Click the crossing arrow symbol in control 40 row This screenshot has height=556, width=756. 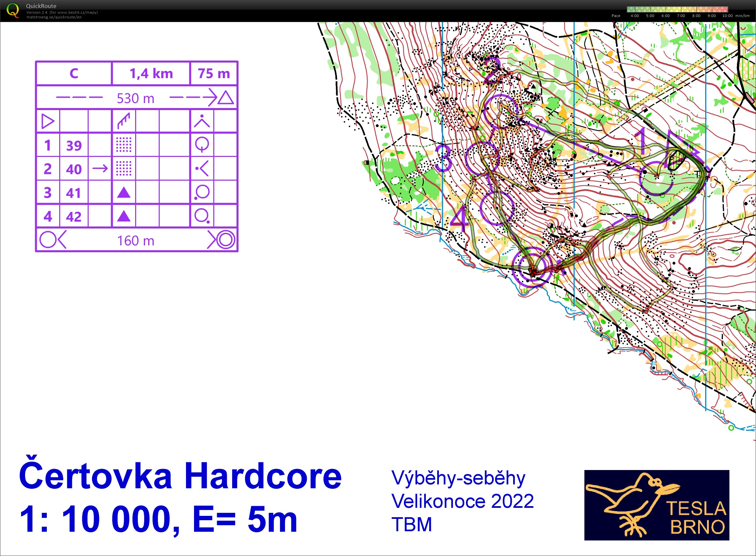click(100, 169)
